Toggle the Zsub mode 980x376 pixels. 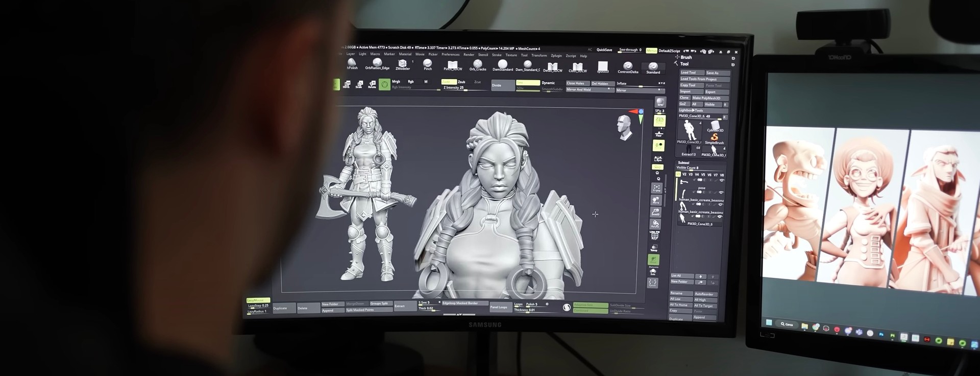(462, 82)
